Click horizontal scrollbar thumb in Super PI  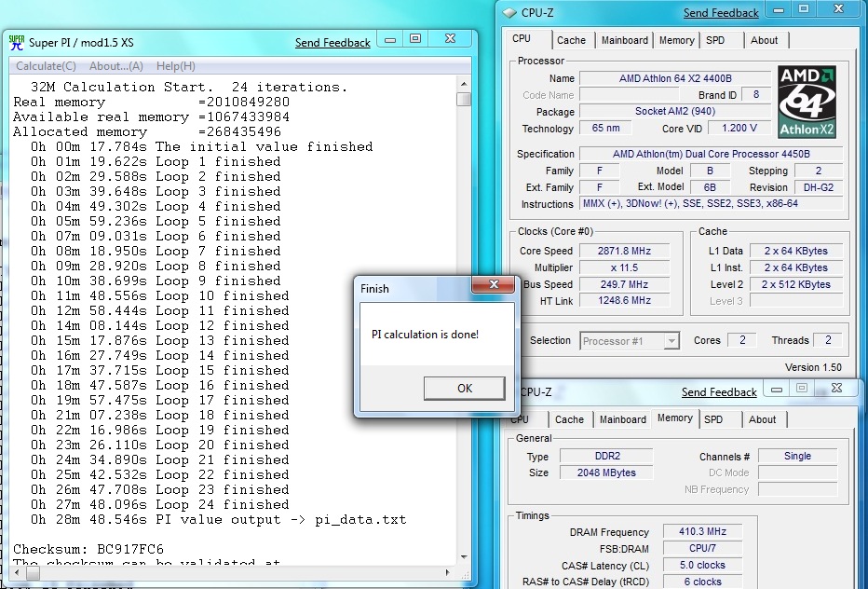coord(34,573)
